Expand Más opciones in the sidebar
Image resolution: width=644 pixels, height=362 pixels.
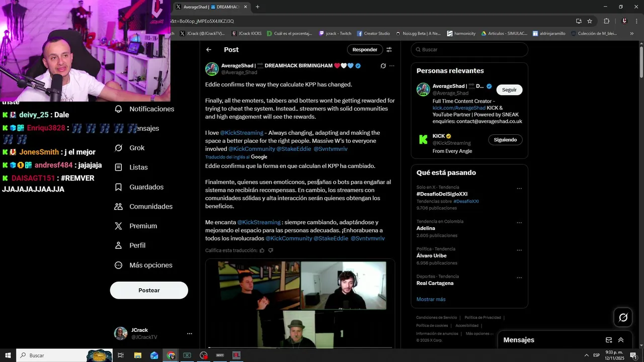(144, 265)
